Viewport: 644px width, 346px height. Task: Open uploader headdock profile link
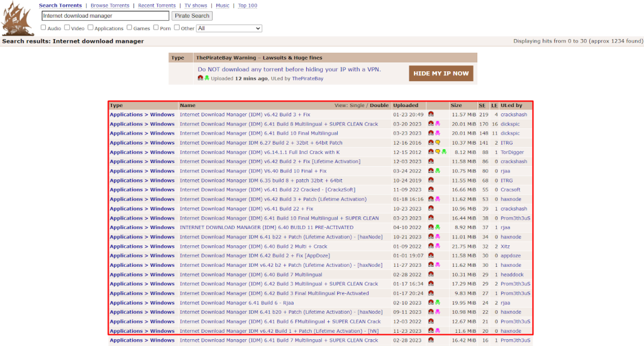point(512,274)
